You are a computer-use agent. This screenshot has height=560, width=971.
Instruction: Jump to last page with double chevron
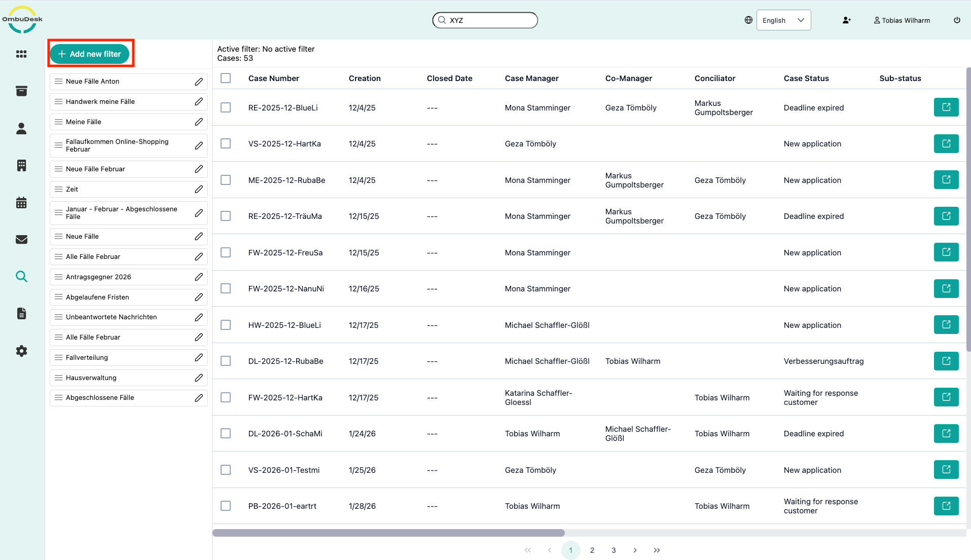pos(657,550)
